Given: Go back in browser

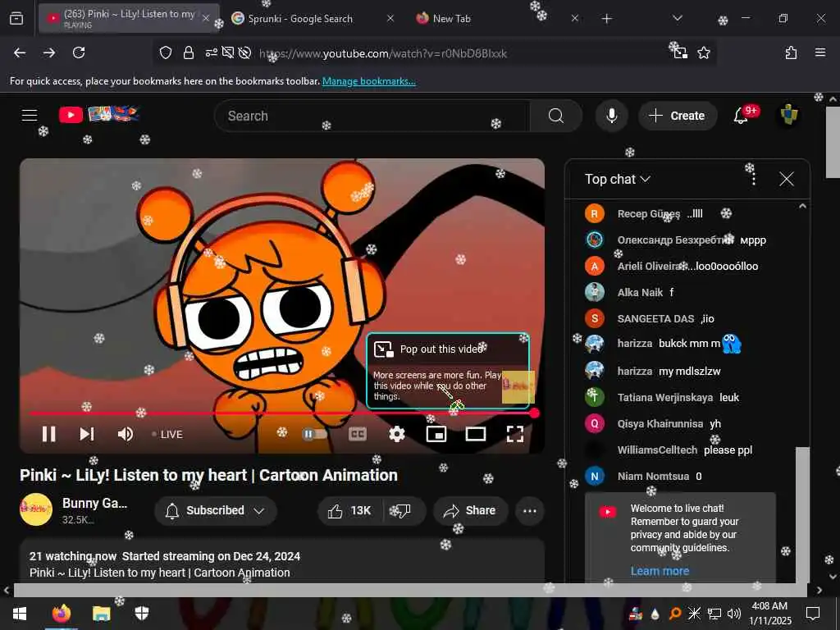Looking at the screenshot, I should pyautogui.click(x=20, y=52).
